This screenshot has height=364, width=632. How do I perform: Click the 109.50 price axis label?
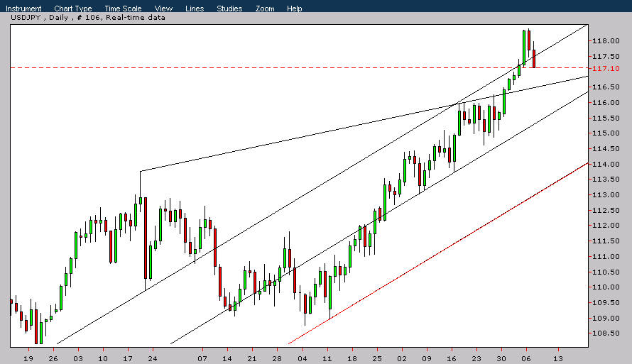pyautogui.click(x=606, y=303)
